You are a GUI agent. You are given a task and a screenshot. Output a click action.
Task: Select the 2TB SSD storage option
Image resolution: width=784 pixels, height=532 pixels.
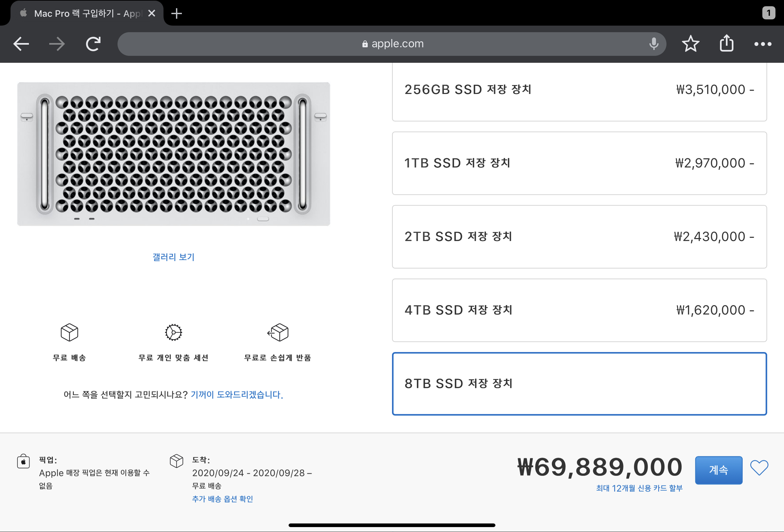pos(579,237)
